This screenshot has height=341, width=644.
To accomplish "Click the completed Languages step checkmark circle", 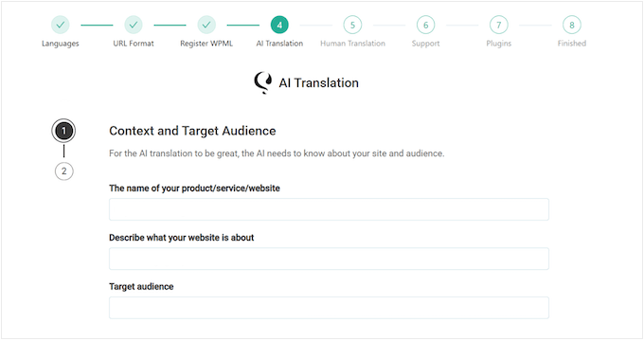I will [x=61, y=25].
